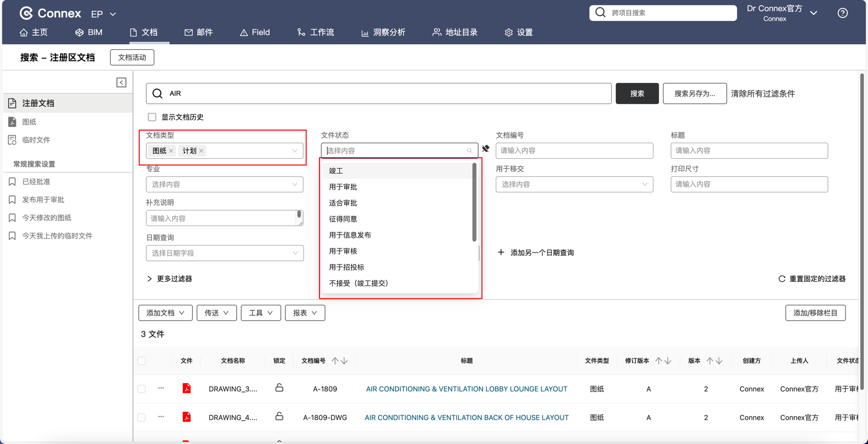Switch to the 邮件 tab

coord(198,33)
